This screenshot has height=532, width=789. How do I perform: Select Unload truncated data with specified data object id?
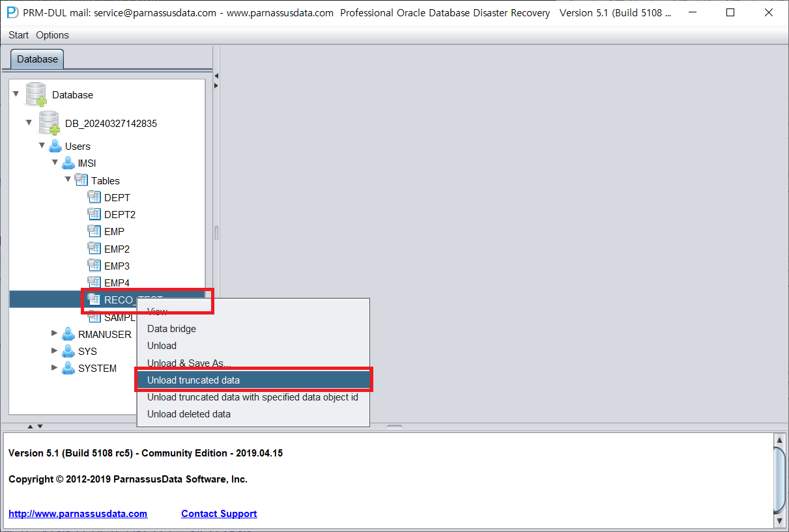[x=253, y=397]
